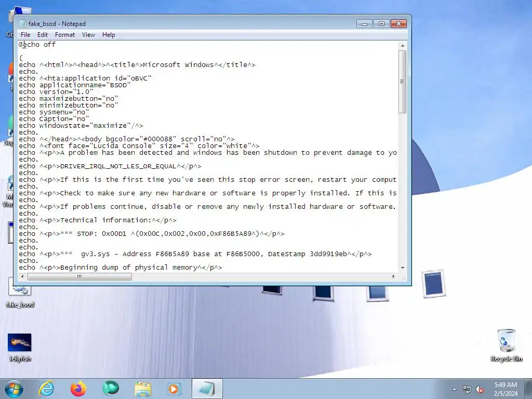
Task: Open the Edit menu in Notepad
Action: [43, 35]
